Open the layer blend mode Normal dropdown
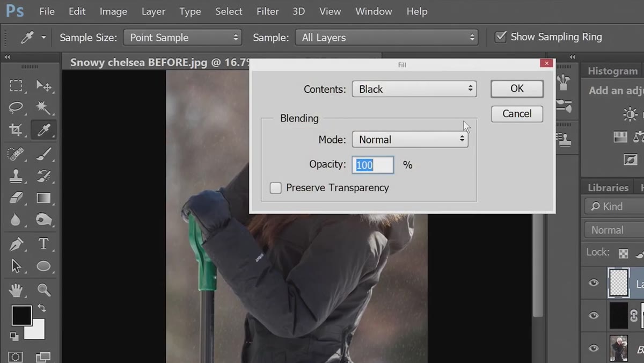The height and width of the screenshot is (363, 644). [614, 230]
